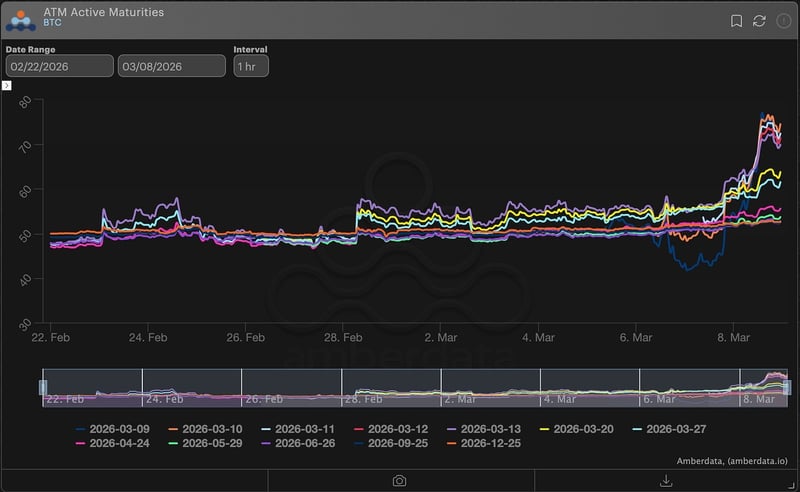
Task: Click the Interval label
Action: [250, 50]
